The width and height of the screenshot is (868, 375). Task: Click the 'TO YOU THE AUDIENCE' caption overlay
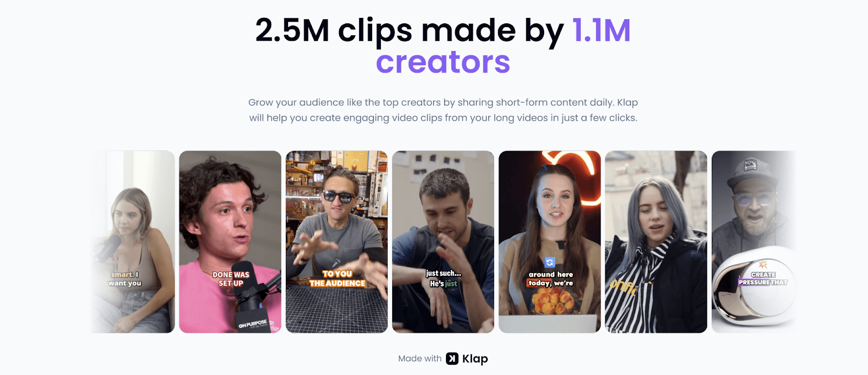coord(337,278)
